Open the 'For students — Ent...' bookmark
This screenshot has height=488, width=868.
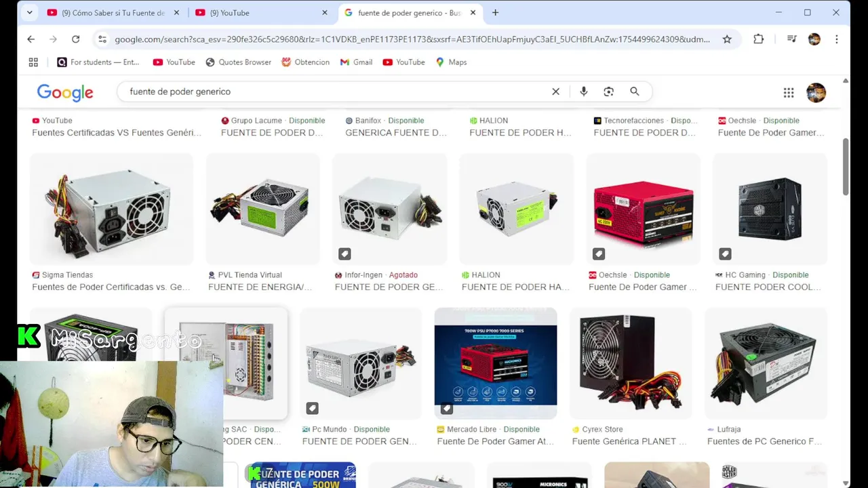(x=98, y=62)
